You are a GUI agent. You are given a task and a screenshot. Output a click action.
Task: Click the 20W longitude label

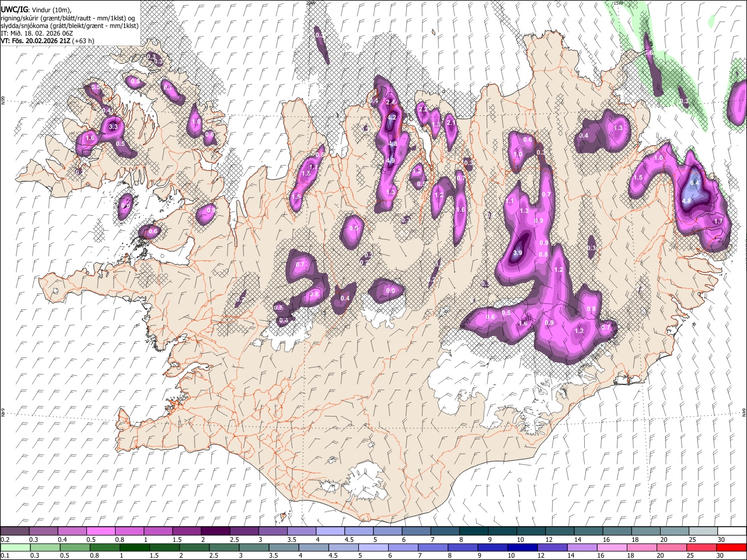click(x=310, y=3)
